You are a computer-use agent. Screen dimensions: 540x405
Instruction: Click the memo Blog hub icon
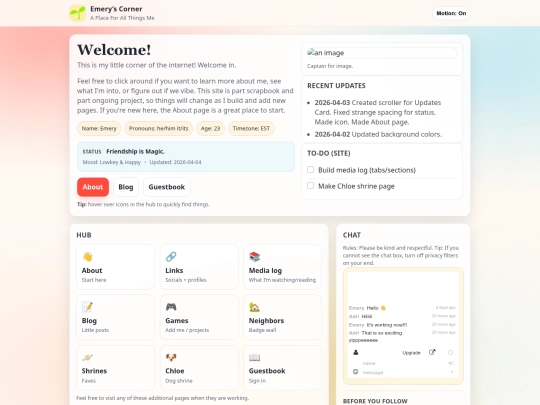click(87, 307)
